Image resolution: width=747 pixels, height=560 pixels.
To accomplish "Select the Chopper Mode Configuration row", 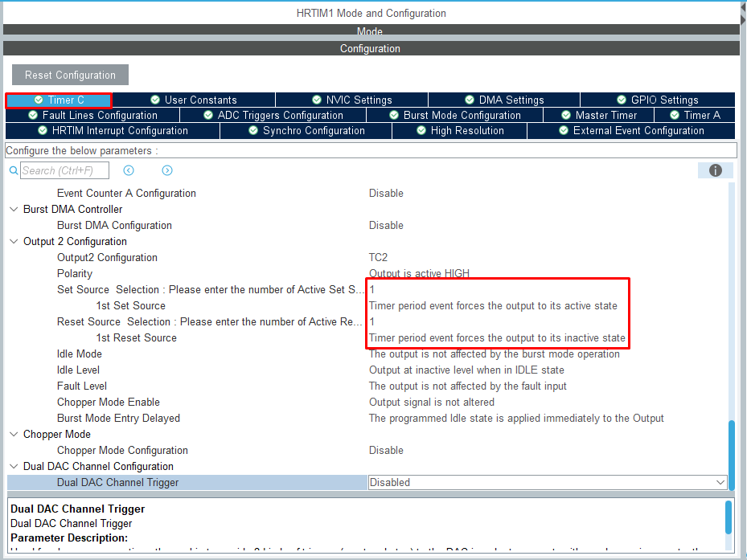I will pos(367,451).
